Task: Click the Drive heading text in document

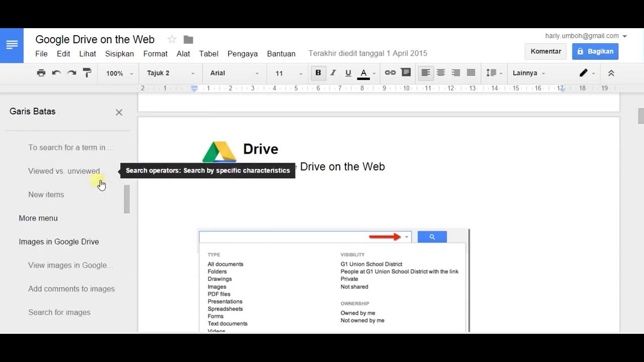Action: click(x=261, y=149)
